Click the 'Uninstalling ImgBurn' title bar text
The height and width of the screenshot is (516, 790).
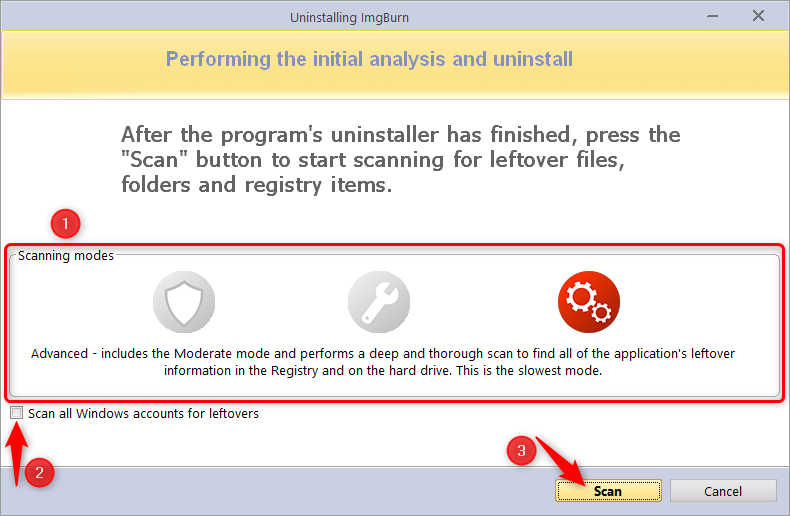[x=349, y=18]
